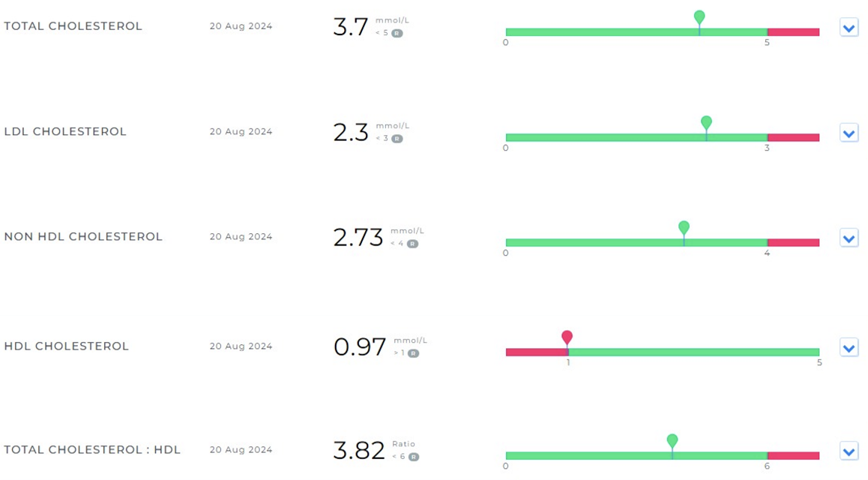Screen dimensions: 868x480
Task: Click the green pin marker on LDL Cholesterol bar
Action: [x=706, y=122]
